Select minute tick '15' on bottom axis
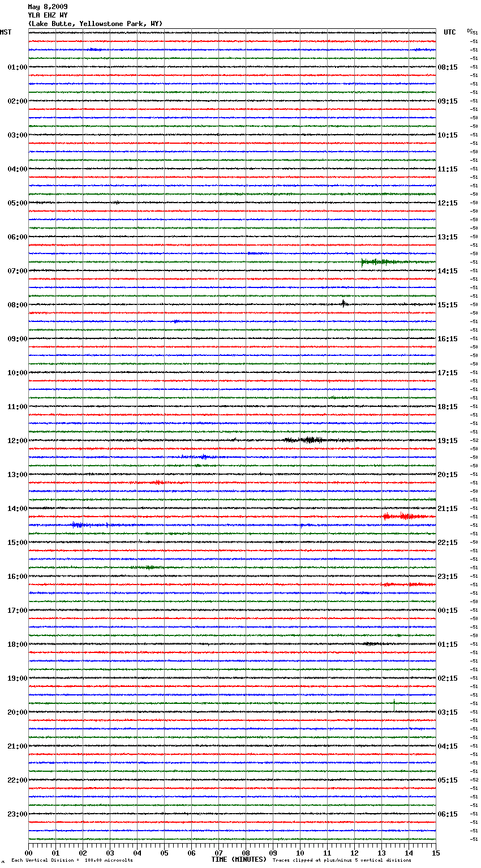 436,853
